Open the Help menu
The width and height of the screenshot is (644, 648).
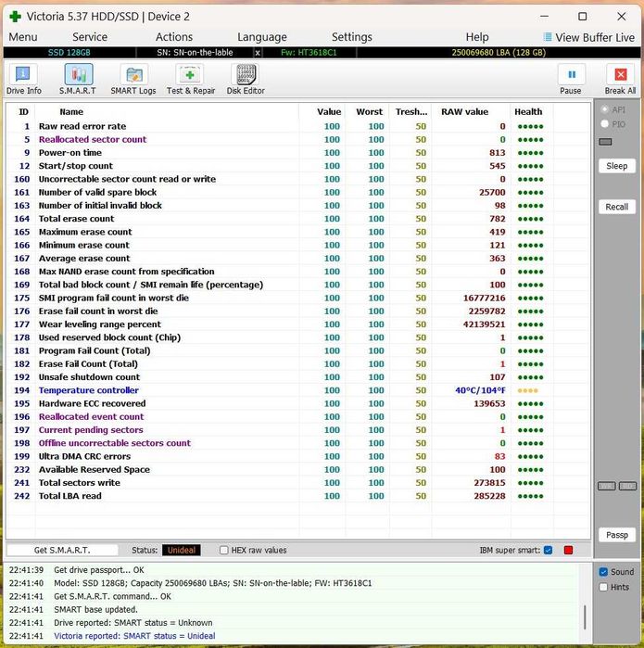[477, 37]
